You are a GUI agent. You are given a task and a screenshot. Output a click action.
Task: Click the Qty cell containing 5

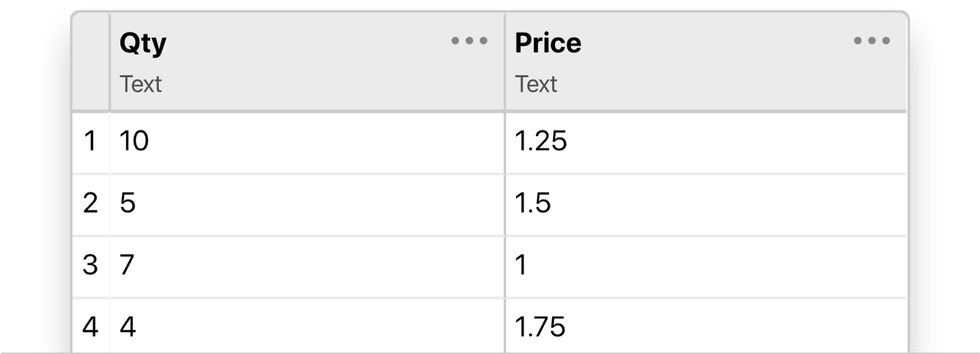307,204
